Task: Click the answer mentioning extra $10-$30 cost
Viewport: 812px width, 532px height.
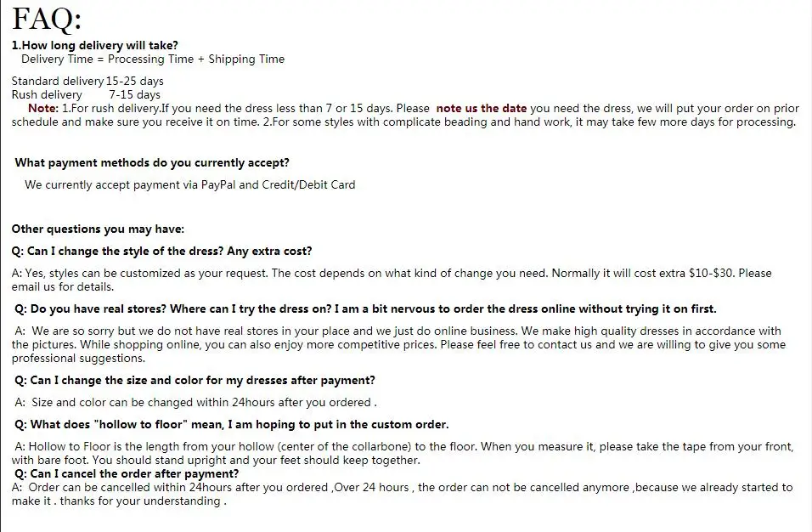Action: [x=392, y=280]
